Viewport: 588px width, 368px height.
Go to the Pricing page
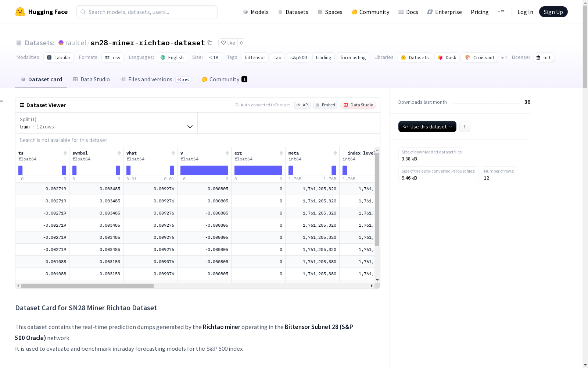480,12
